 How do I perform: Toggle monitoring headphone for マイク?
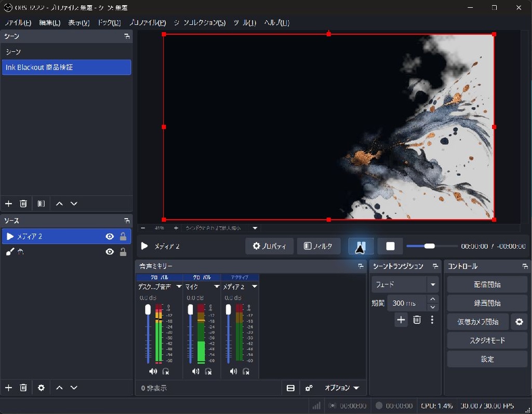(208, 371)
